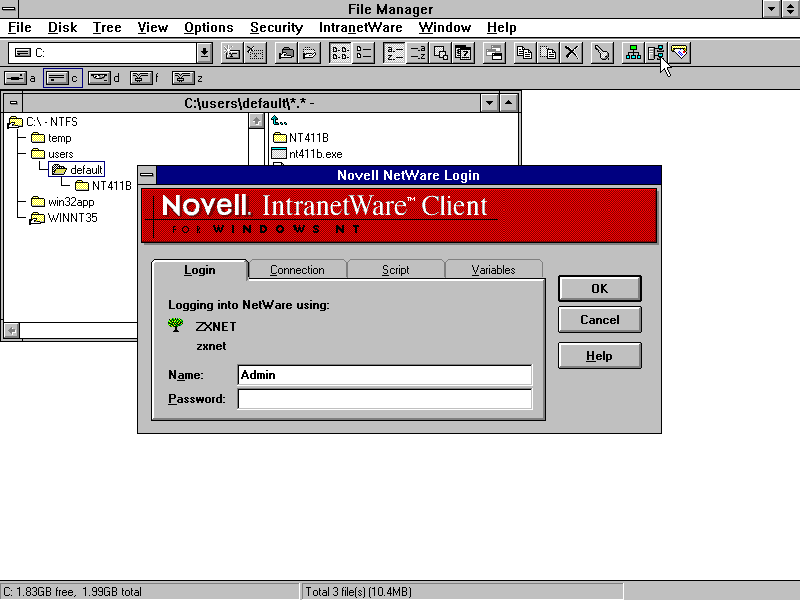
Task: Click the C: drive combo box field
Action: 103,53
